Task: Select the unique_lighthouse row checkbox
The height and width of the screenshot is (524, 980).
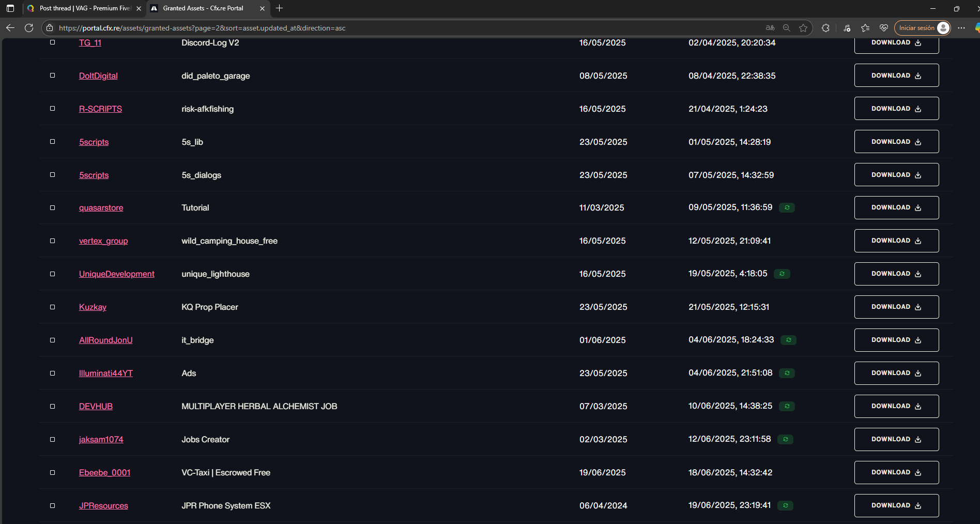Action: click(x=52, y=274)
